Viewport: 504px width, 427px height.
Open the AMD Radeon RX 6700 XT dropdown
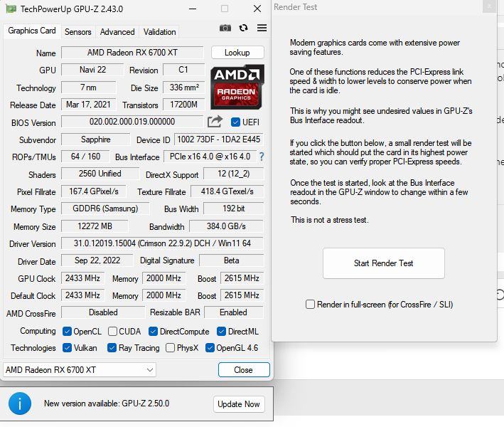(80, 370)
